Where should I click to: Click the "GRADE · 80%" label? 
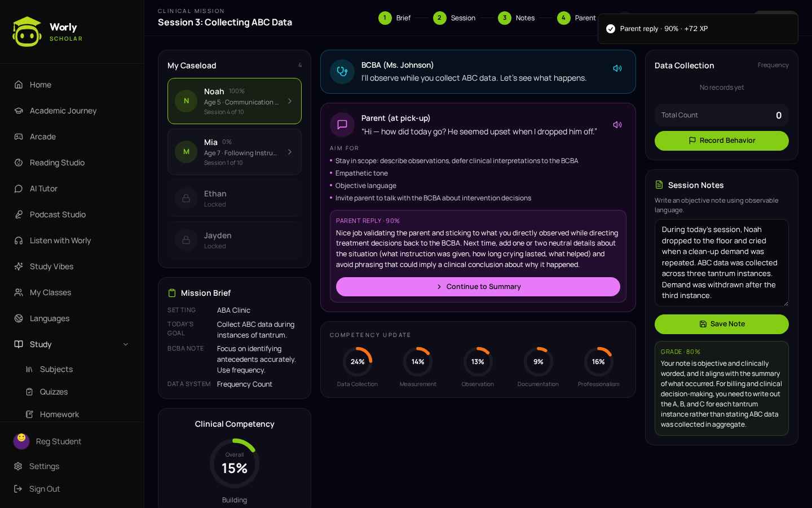pos(681,352)
